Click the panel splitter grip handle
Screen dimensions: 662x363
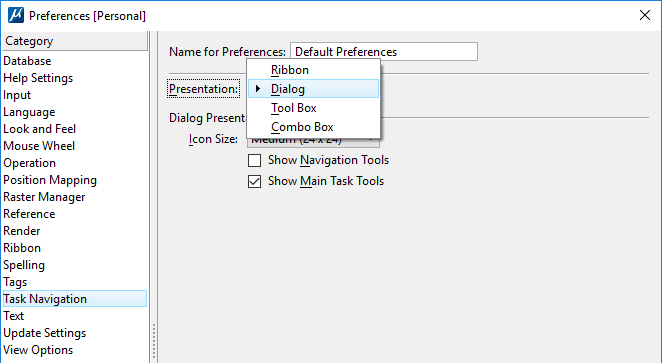(154, 341)
